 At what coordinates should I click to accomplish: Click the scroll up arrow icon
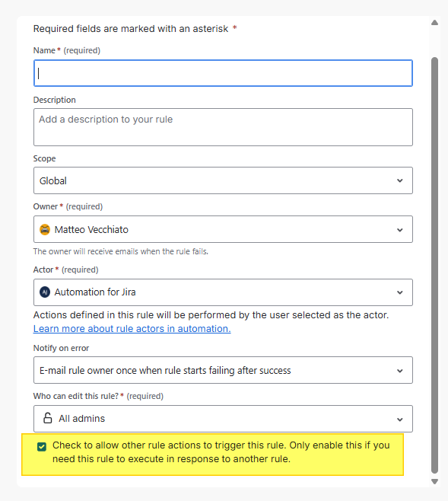[434, 23]
